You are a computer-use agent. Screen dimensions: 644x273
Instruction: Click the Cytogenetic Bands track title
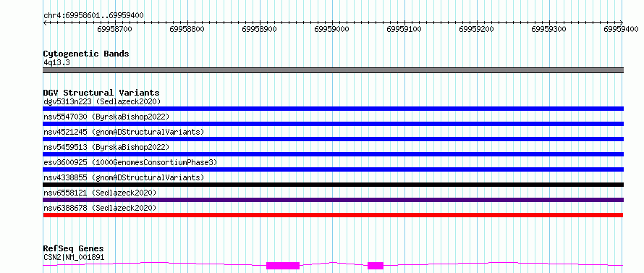pyautogui.click(x=86, y=54)
